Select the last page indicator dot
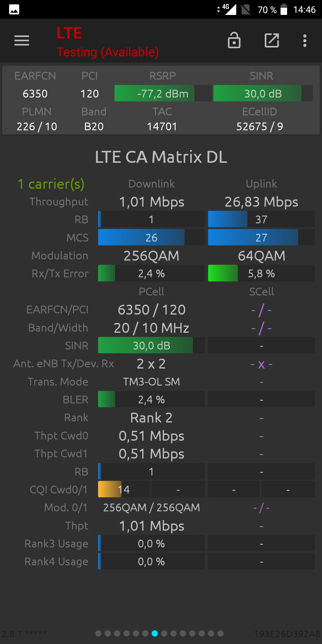The width and height of the screenshot is (322, 644). [x=220, y=633]
